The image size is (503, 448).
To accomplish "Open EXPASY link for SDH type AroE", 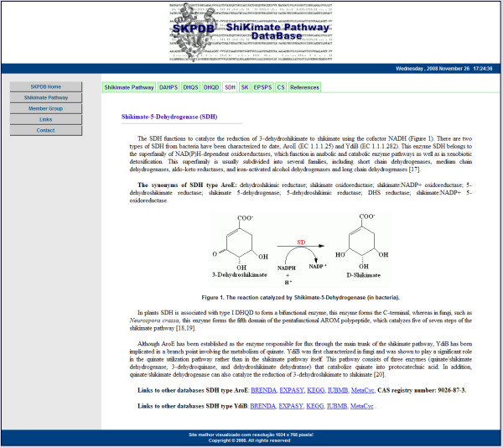I will click(x=292, y=390).
